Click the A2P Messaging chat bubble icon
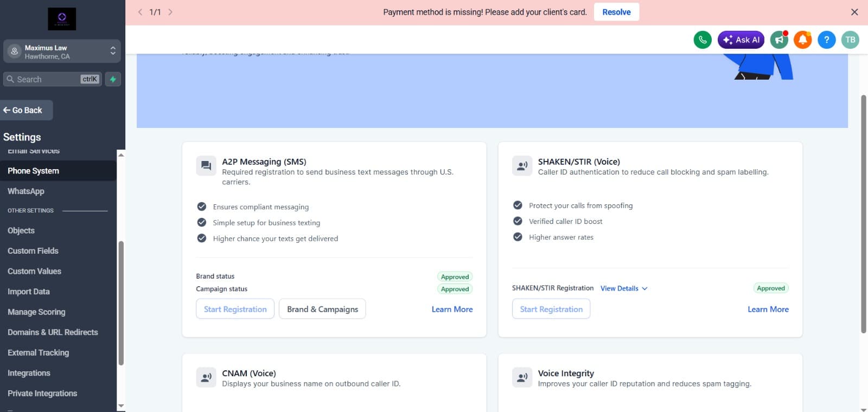 point(206,166)
